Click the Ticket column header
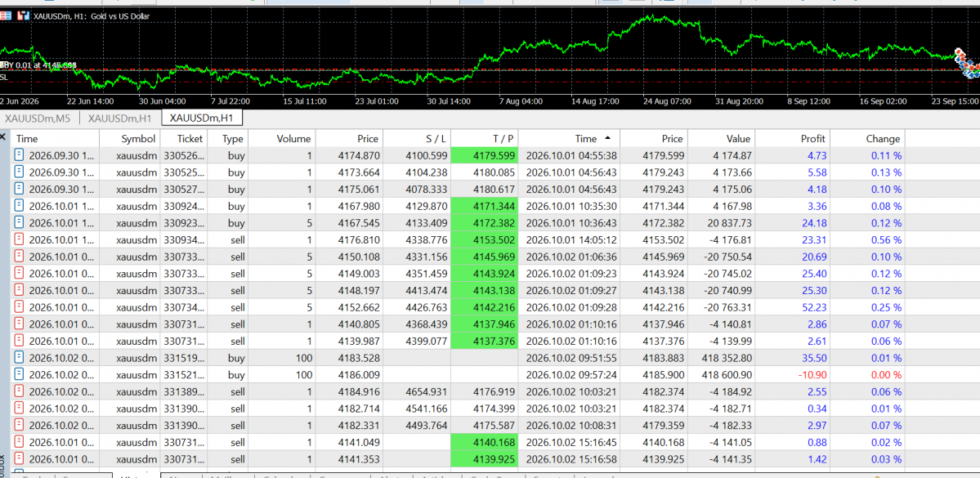This screenshot has width=980, height=478. pos(184,139)
